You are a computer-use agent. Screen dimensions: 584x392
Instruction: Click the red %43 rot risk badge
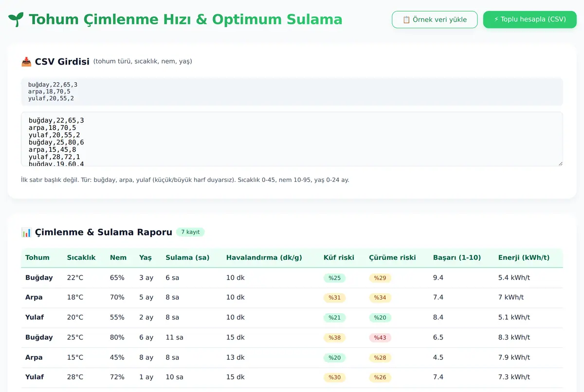point(380,338)
